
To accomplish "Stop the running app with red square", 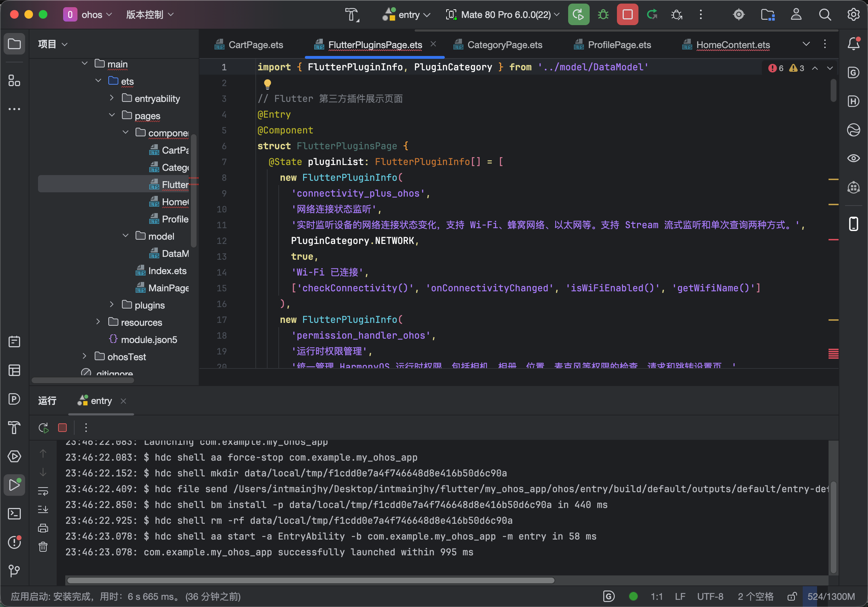I will click(627, 15).
